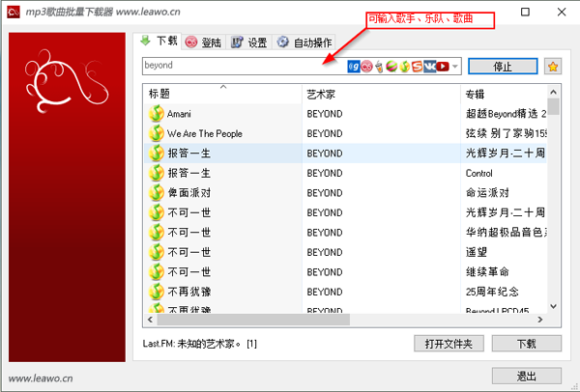
Task: Click the song icon beside Amani
Action: pyautogui.click(x=156, y=113)
